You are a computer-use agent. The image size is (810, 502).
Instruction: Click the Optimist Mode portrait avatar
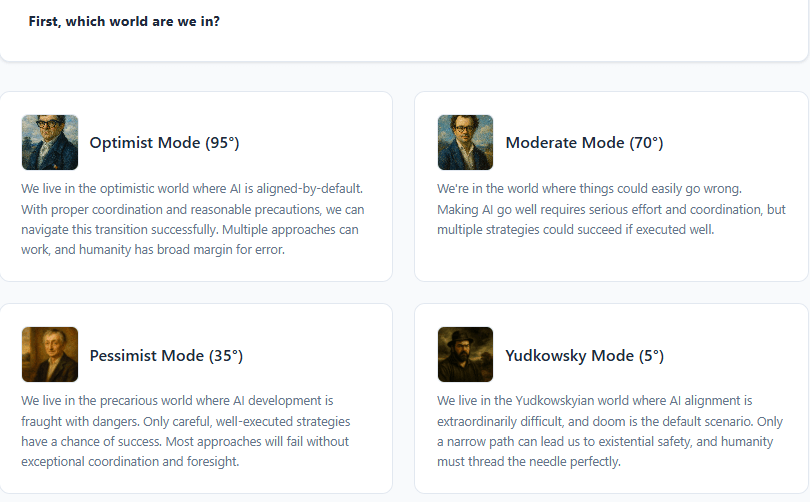(50, 142)
